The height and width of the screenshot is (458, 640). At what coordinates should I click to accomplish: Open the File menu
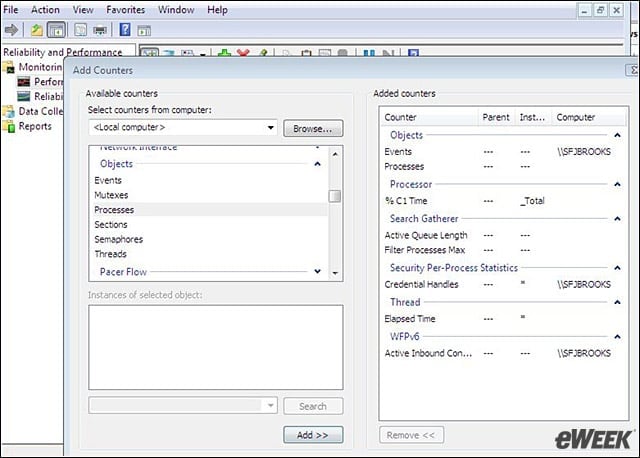tap(11, 10)
